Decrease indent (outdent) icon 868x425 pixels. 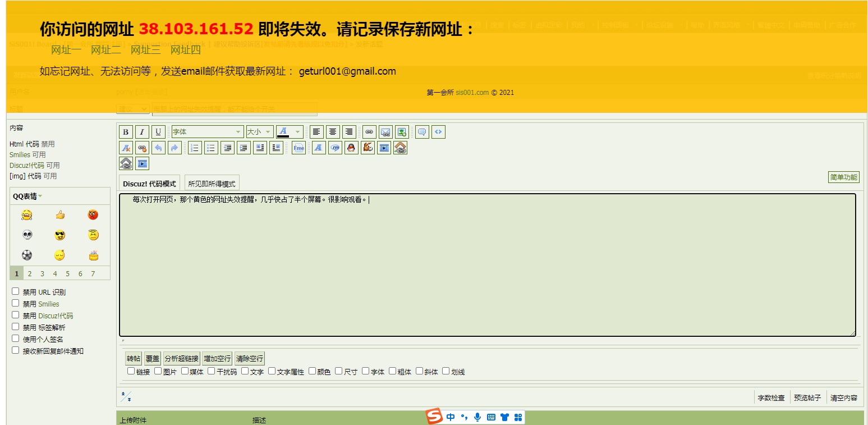[x=227, y=148]
